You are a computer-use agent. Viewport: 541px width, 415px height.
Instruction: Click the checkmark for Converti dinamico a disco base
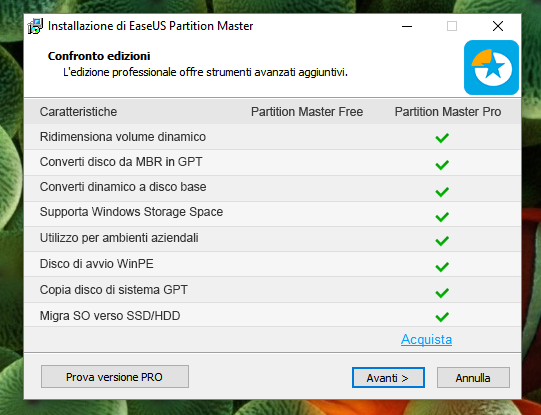coord(442,192)
